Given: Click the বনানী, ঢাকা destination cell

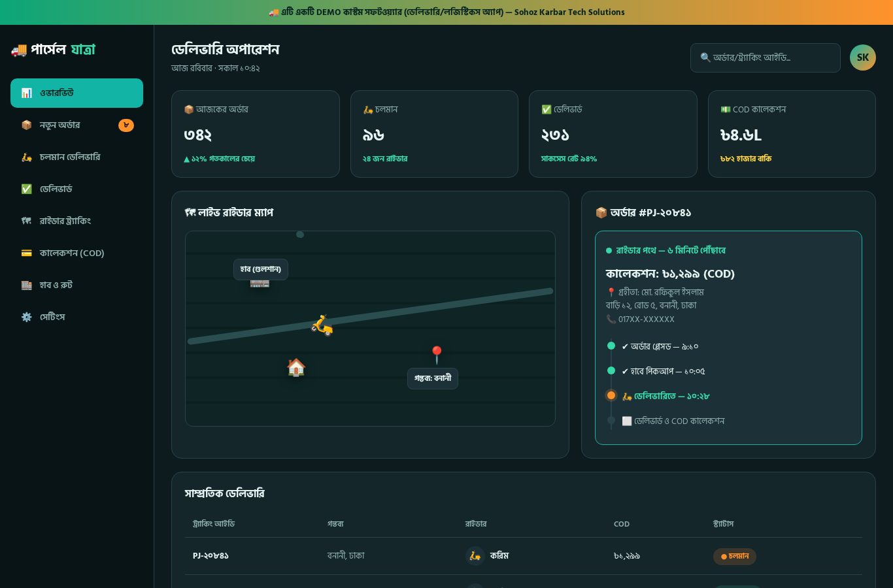Looking at the screenshot, I should (x=346, y=556).
